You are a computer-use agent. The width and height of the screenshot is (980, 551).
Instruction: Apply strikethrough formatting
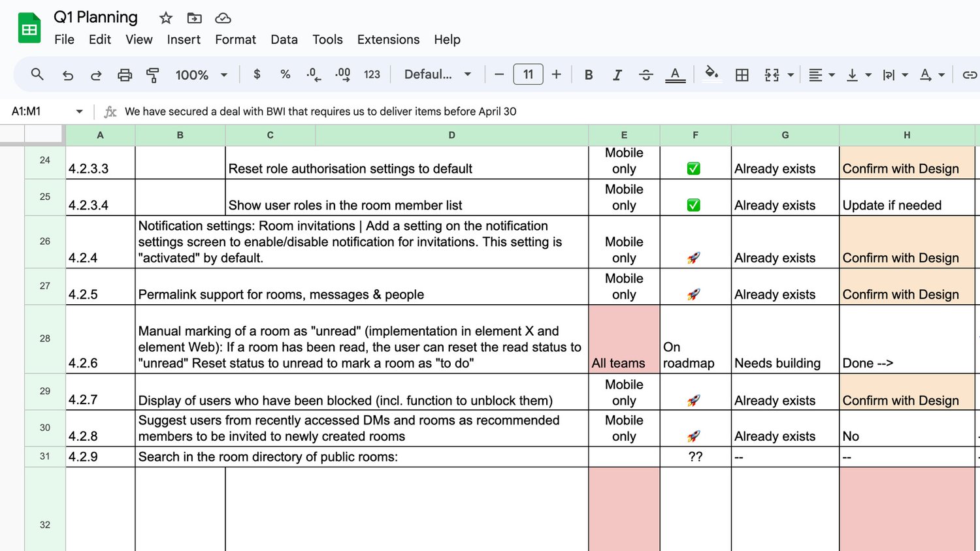645,75
